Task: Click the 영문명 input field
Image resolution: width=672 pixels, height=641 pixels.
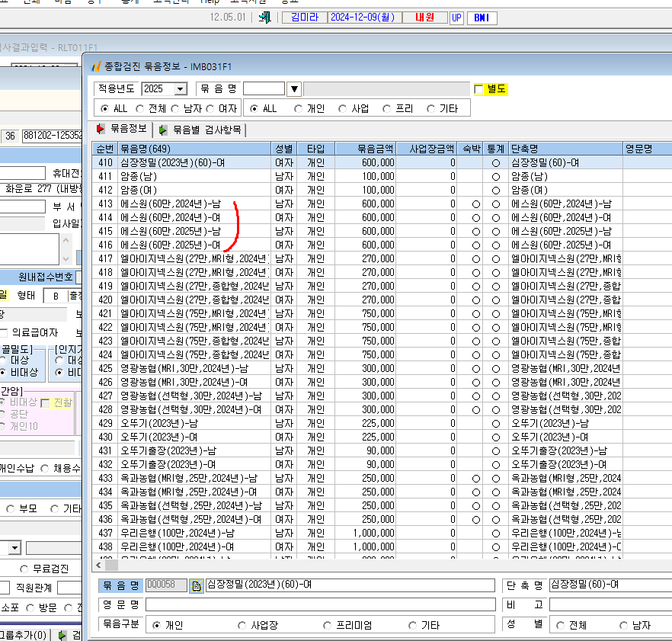Action: click(321, 604)
